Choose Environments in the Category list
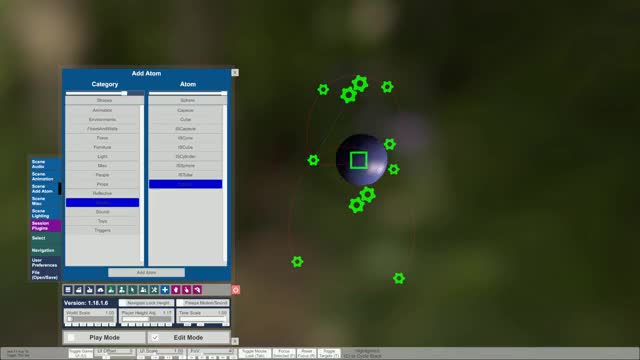 [102, 120]
